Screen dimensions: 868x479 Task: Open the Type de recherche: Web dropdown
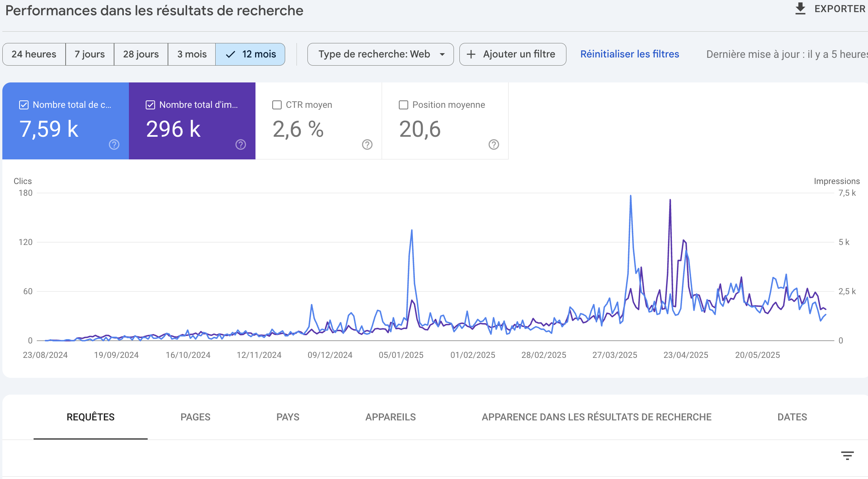coord(380,54)
